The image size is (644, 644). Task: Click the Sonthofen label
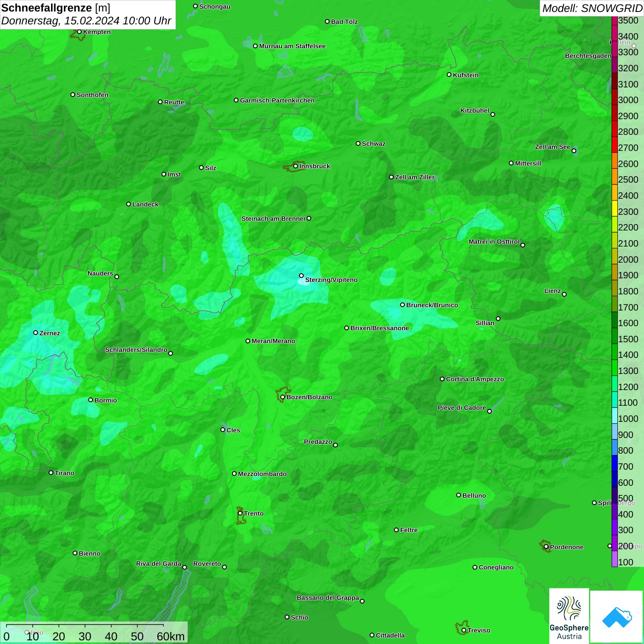pyautogui.click(x=92, y=95)
